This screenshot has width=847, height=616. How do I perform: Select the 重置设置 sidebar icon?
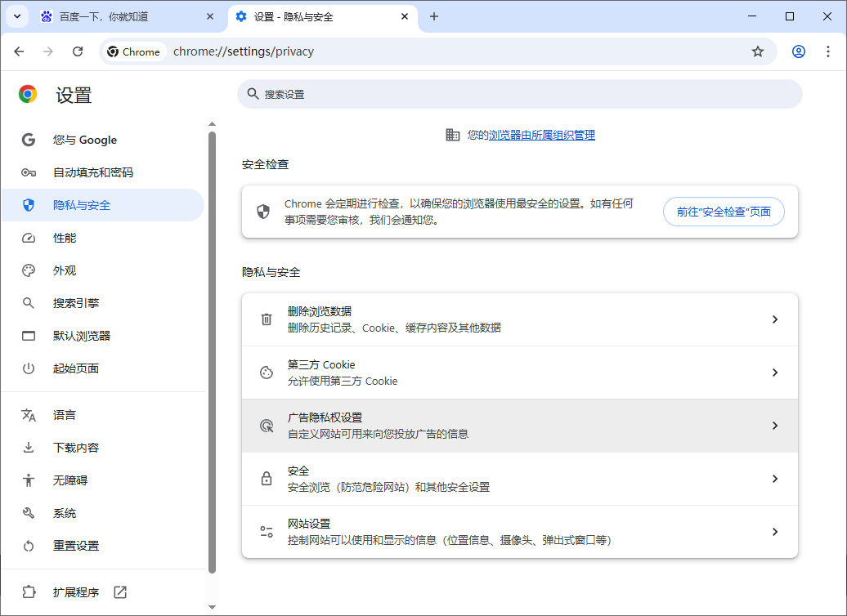point(27,545)
